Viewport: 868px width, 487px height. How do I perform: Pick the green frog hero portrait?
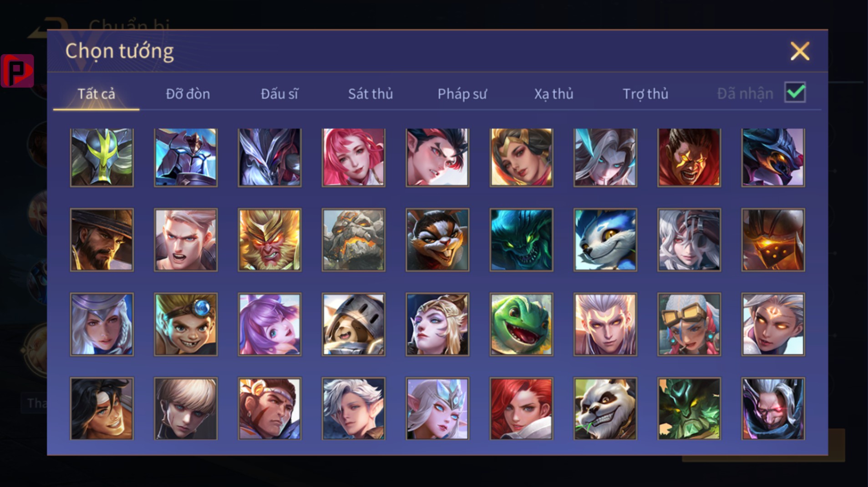(521, 324)
